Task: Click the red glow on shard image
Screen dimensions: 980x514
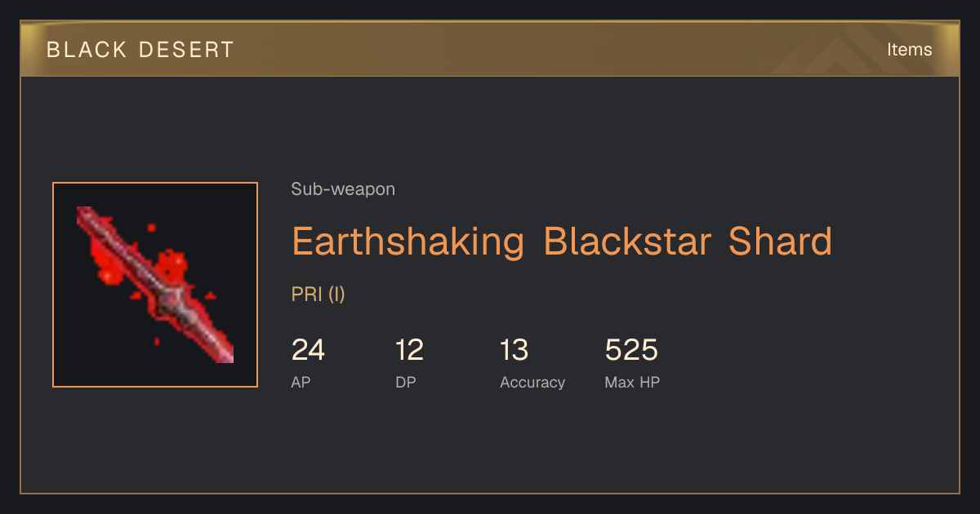Action: 170,265
